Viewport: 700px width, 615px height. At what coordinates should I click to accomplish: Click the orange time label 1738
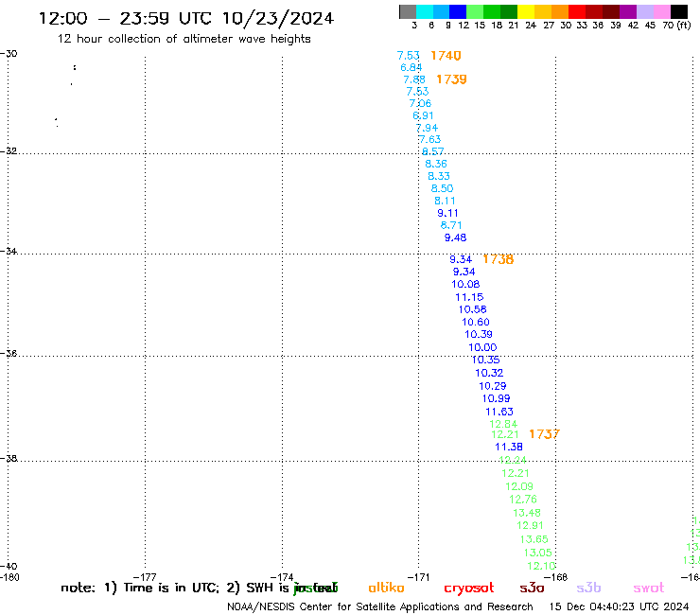click(x=499, y=259)
